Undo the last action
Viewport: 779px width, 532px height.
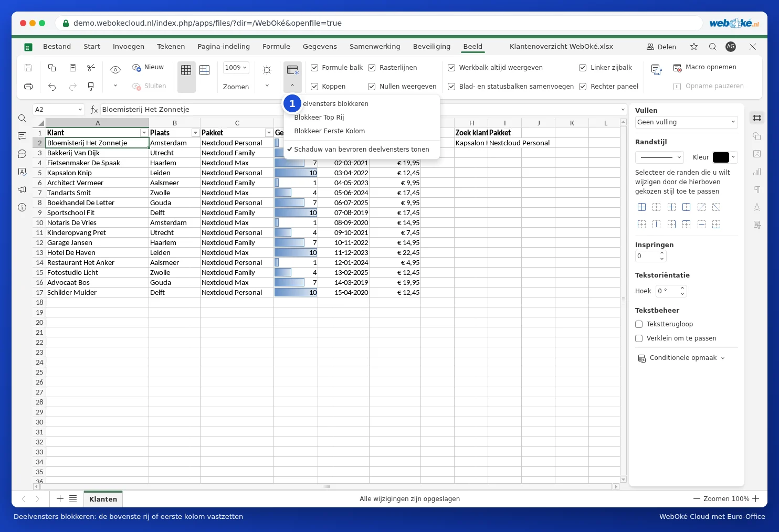[52, 87]
